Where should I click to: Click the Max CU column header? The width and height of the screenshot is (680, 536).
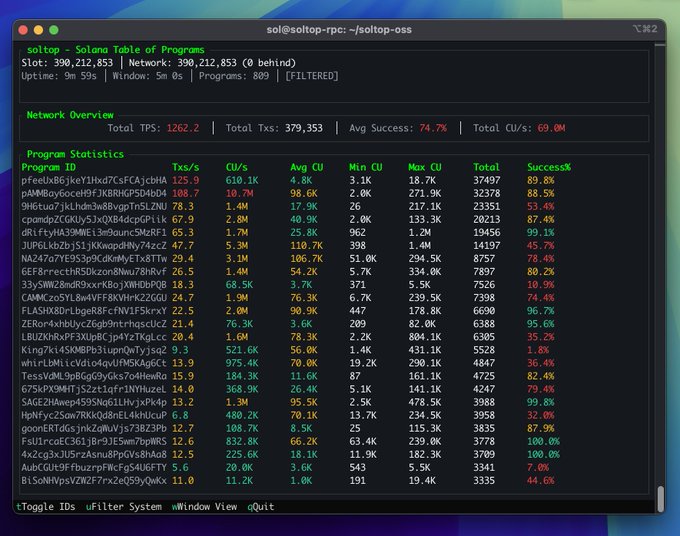(425, 167)
